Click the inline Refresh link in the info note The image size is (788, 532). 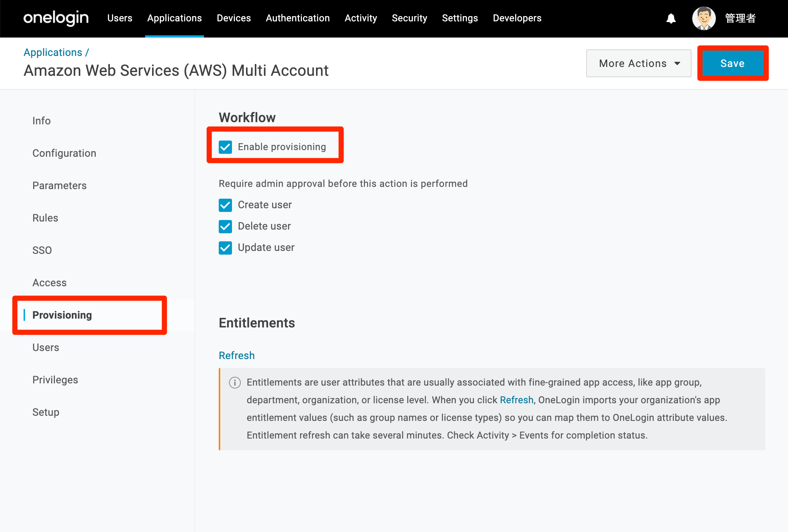(x=517, y=400)
